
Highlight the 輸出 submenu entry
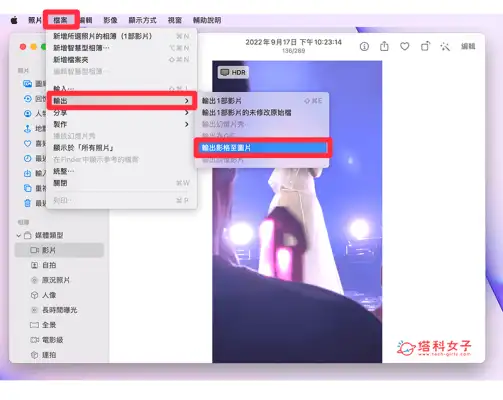[x=121, y=101]
